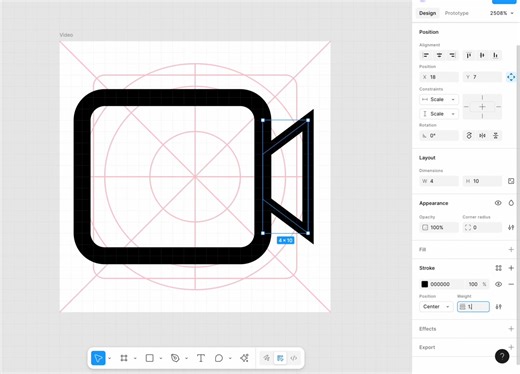This screenshot has height=374, width=520.
Task: Click the blue button at panel top
Action: point(504,2)
